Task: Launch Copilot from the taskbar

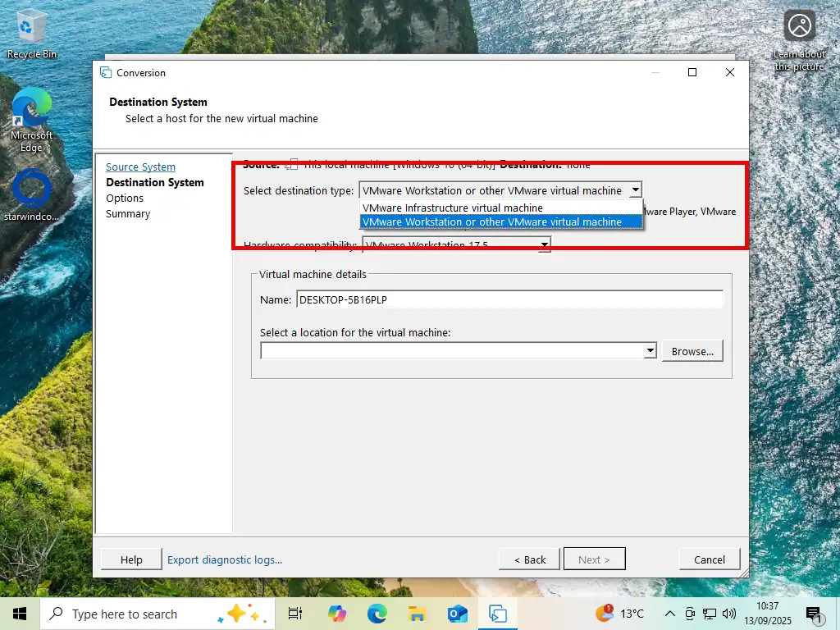Action: coord(336,614)
